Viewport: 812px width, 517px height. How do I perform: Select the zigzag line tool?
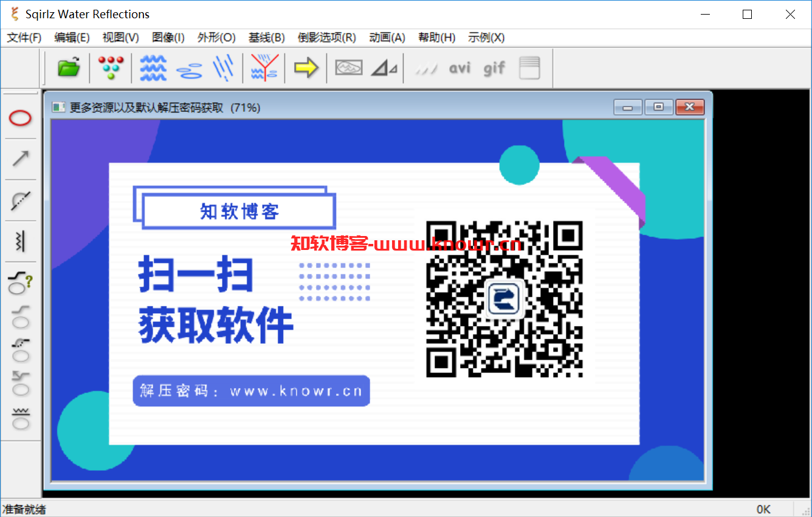pyautogui.click(x=21, y=241)
